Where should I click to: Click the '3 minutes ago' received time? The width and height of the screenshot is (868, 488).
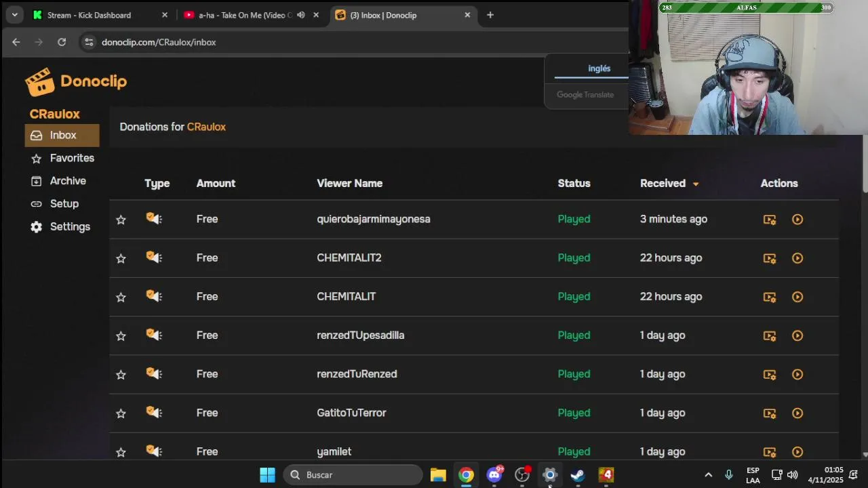[673, 219]
